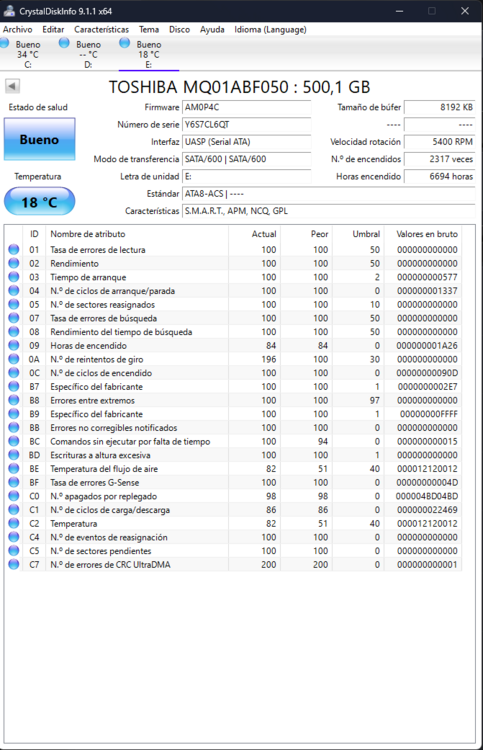This screenshot has height=750, width=483.
Task: Click status orb for Rendimiento row 02
Action: 14,263
